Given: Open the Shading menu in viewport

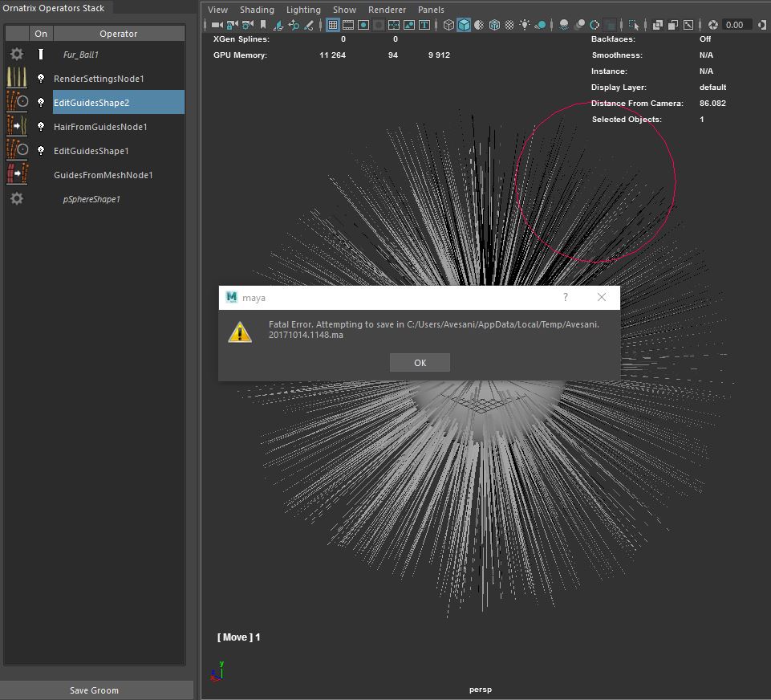Looking at the screenshot, I should pyautogui.click(x=257, y=10).
